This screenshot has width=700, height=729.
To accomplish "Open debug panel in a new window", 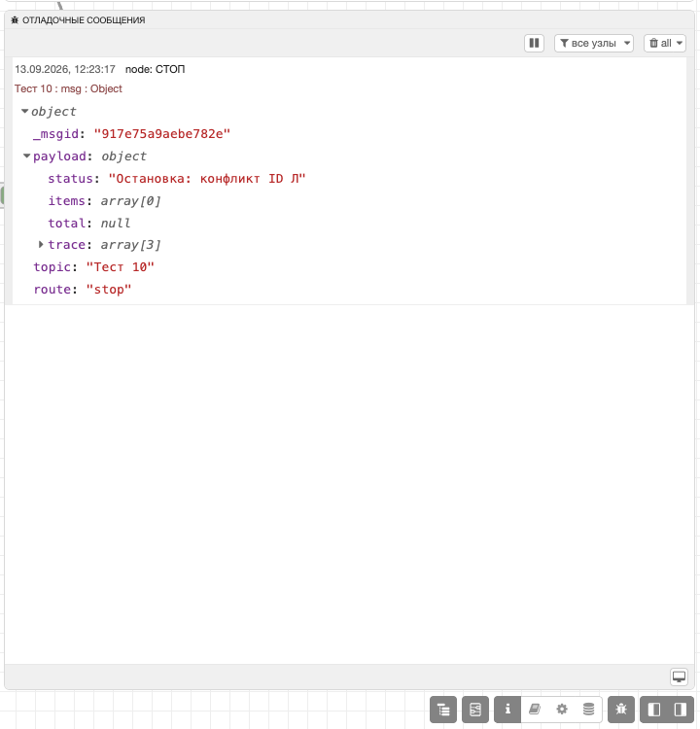I will pyautogui.click(x=679, y=677).
